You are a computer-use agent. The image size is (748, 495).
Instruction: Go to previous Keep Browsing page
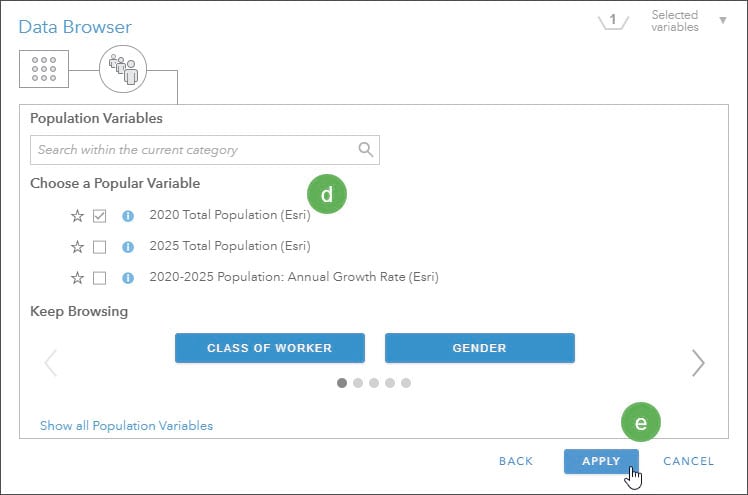(50, 363)
